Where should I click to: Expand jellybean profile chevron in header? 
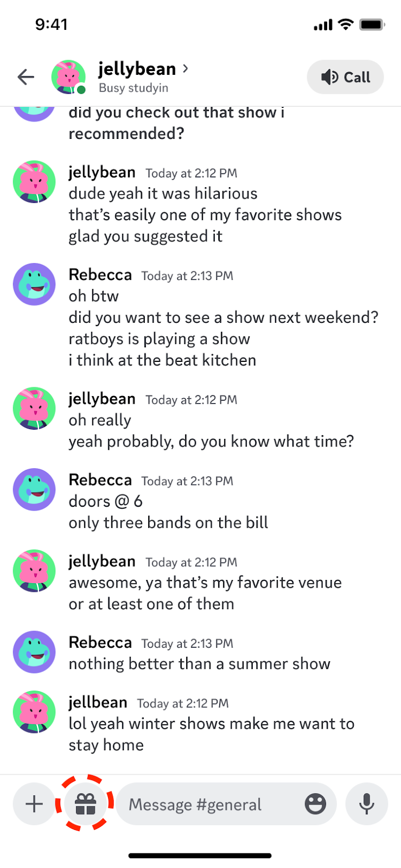coord(186,68)
